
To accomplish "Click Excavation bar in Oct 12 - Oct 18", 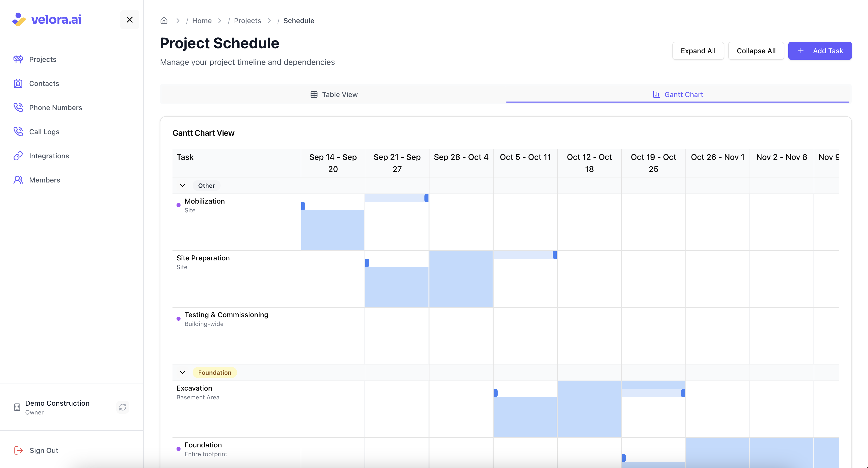I will 589,409.
